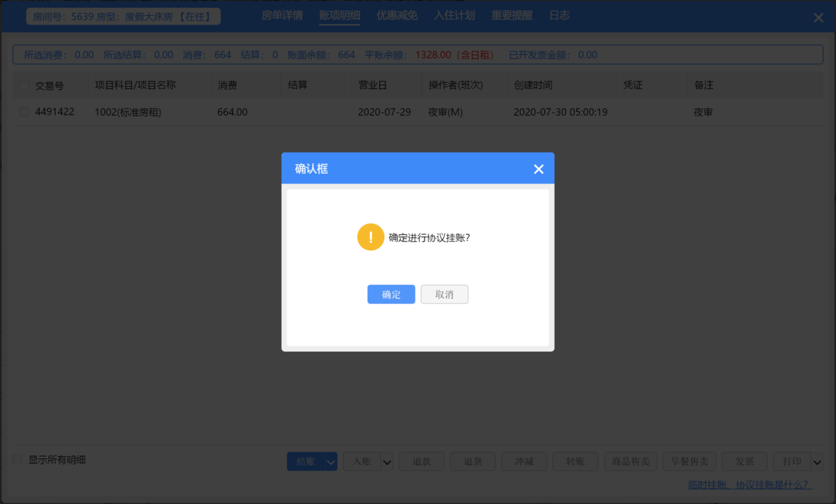Screen dimensions: 836x504
Task: Expand the 入账 dropdown arrow
Action: pyautogui.click(x=387, y=462)
